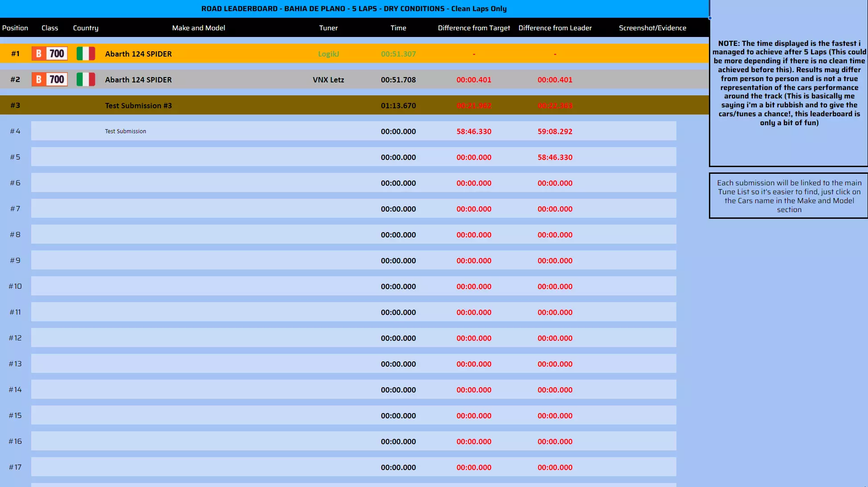Click the small Test Submission entry in row #4
This screenshot has width=868, height=487.
(125, 131)
